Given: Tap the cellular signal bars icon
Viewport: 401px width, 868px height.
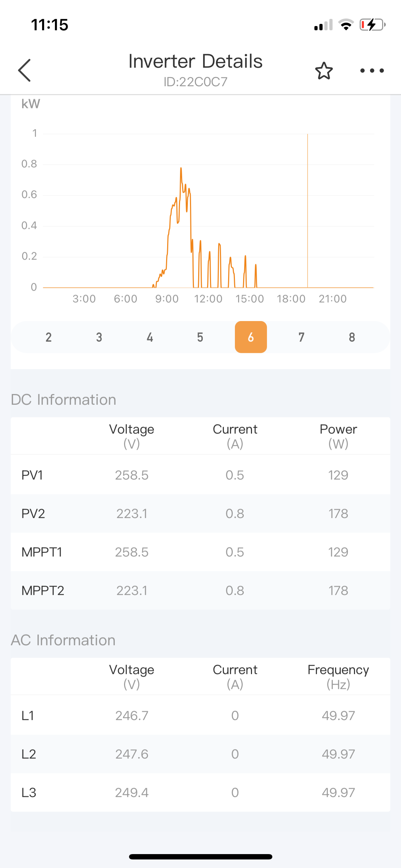Looking at the screenshot, I should coord(323,25).
